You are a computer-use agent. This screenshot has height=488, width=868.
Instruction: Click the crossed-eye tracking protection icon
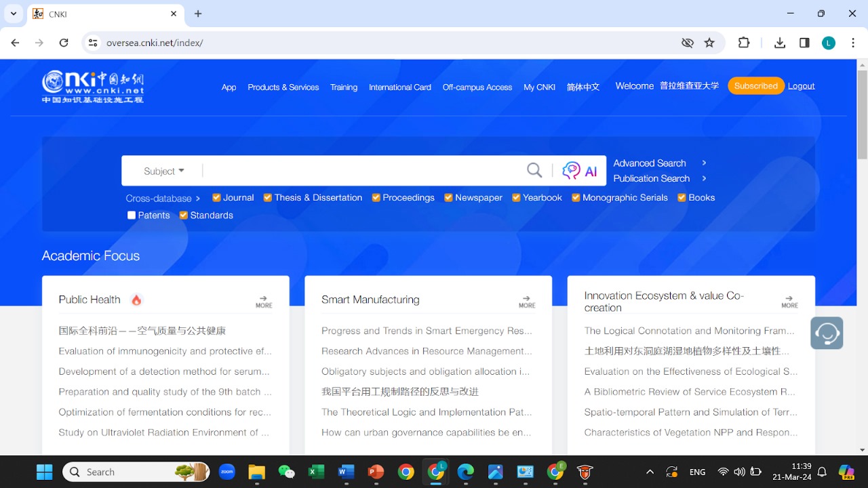[688, 43]
